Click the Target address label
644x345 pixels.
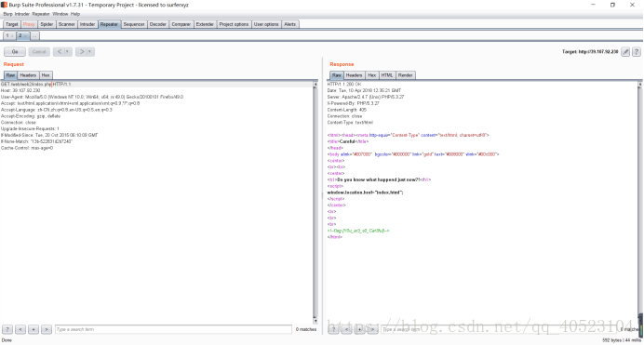590,52
